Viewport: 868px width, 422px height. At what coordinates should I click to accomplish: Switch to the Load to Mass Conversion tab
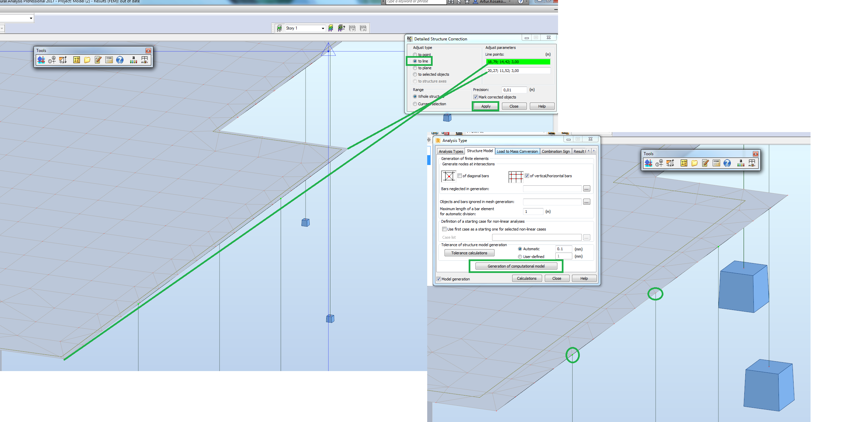pos(517,151)
